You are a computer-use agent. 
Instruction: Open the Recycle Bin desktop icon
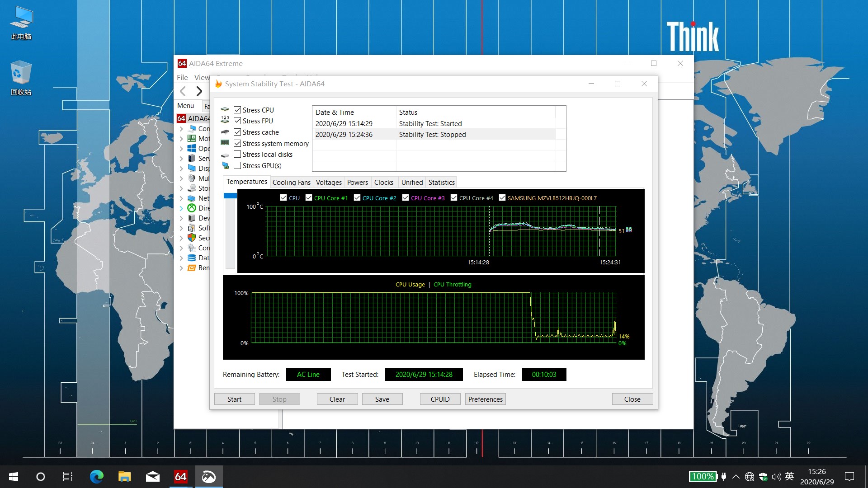[21, 78]
